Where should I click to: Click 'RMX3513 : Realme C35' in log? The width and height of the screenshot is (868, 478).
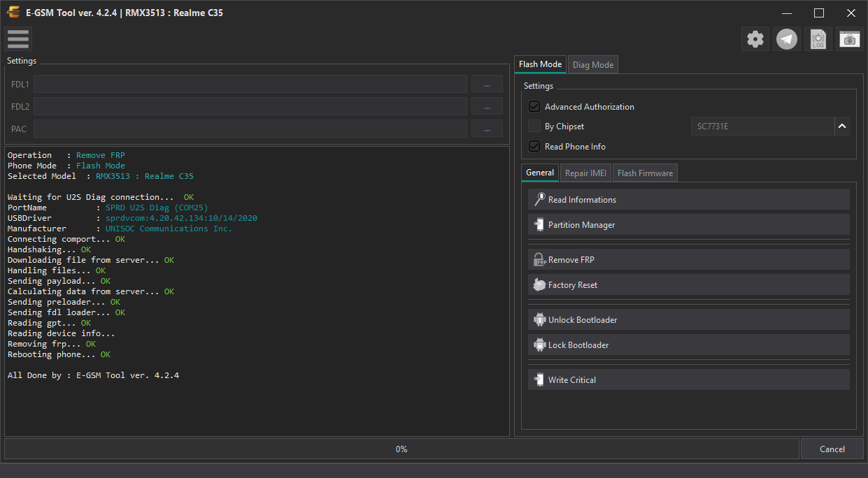coord(145,176)
